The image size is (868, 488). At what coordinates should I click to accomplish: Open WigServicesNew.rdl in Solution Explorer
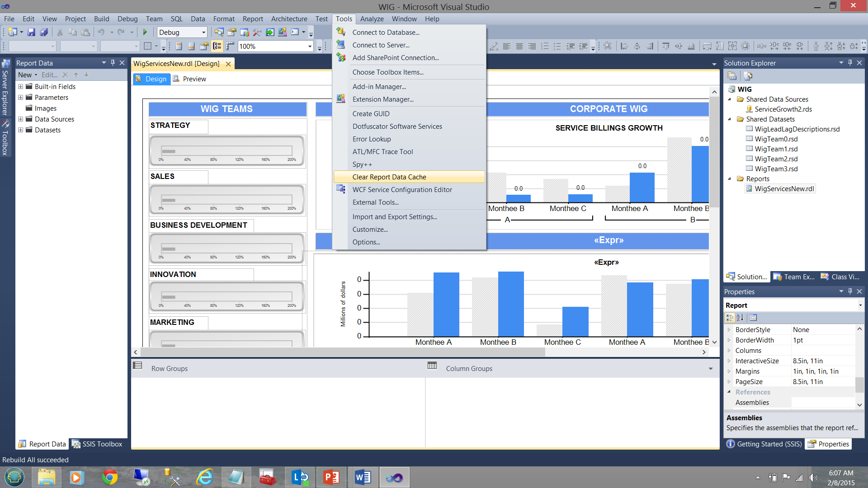(784, 189)
